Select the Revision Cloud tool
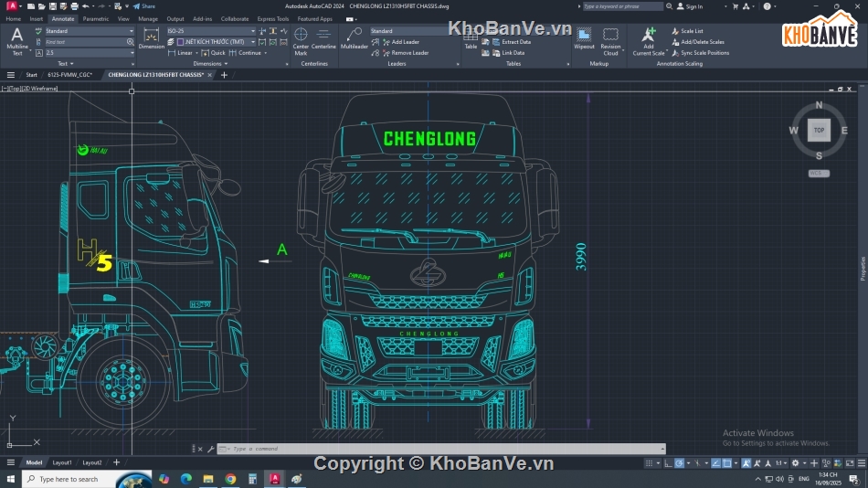 [x=610, y=41]
